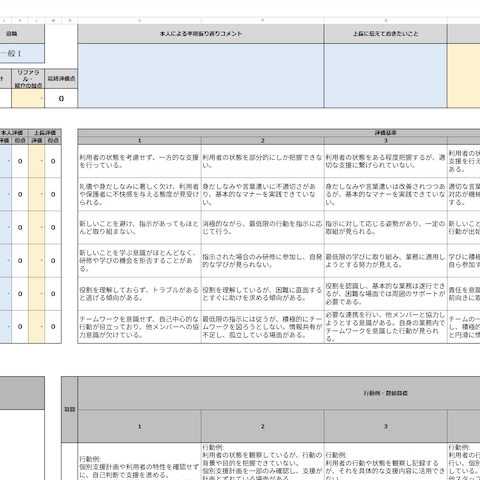Click cell '新しいことを避け、指示があってもほとんど取り組まない。'
Viewport: 480px width, 480px height.
pyautogui.click(x=139, y=227)
